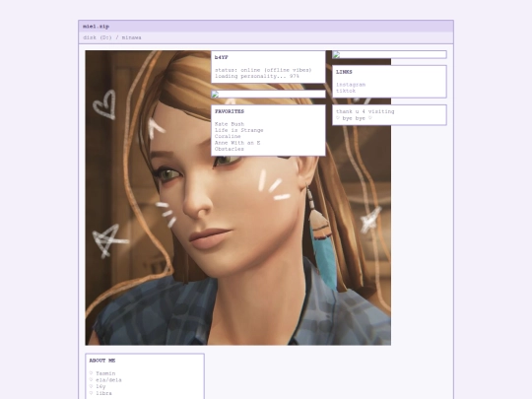This screenshot has width=532, height=399.
Task: Click the broken image icon above the FAVORITES box
Action: coord(215,94)
